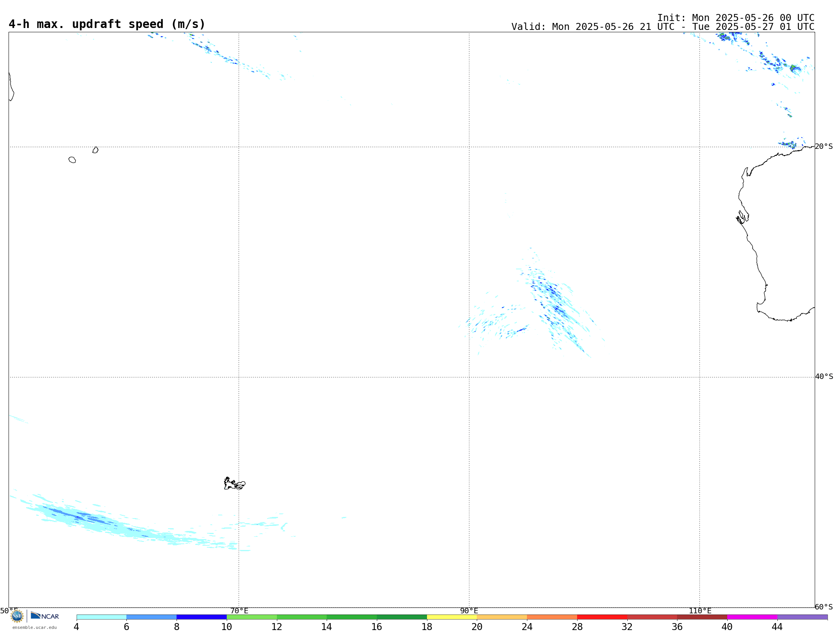Click the 110°E longitude label
This screenshot has width=840, height=632.
pyautogui.click(x=700, y=611)
